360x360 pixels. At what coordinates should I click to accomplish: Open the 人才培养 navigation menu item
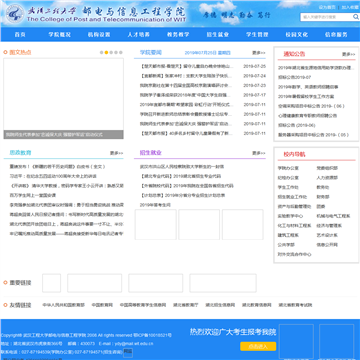(138, 34)
